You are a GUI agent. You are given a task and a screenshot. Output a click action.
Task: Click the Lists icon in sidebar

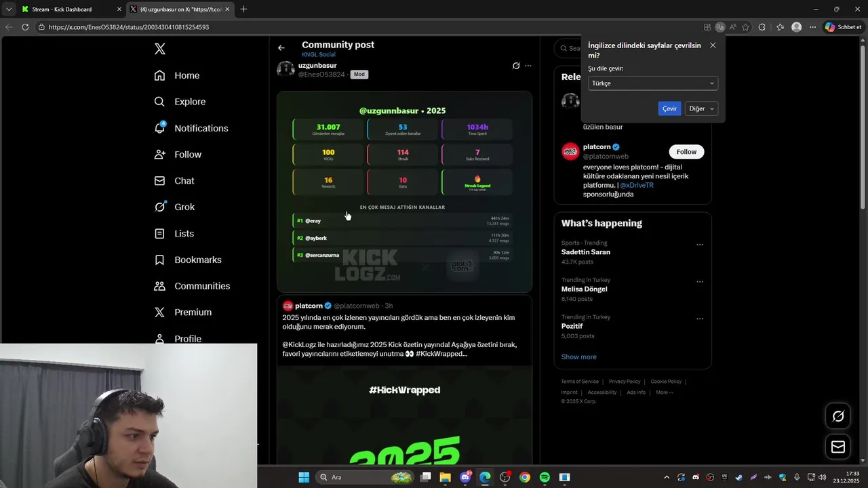pyautogui.click(x=160, y=233)
